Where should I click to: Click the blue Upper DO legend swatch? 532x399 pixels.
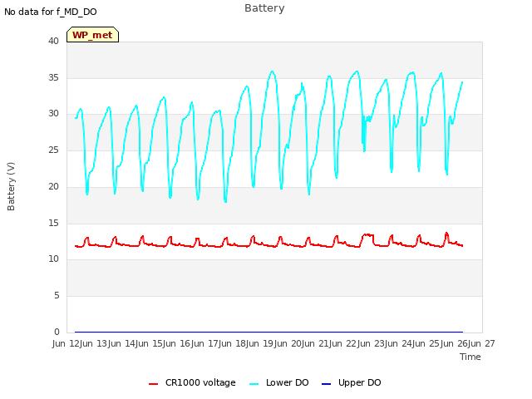click(x=326, y=384)
